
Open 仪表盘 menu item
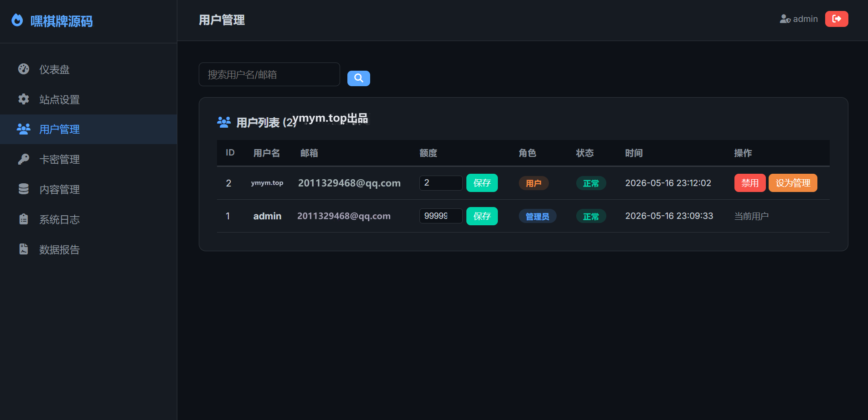click(x=88, y=69)
